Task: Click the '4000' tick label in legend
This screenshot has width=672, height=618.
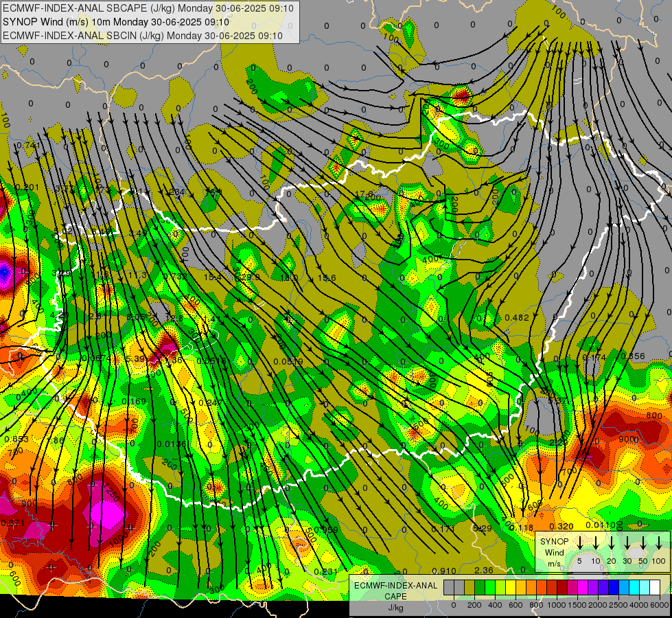Action: tap(640, 605)
